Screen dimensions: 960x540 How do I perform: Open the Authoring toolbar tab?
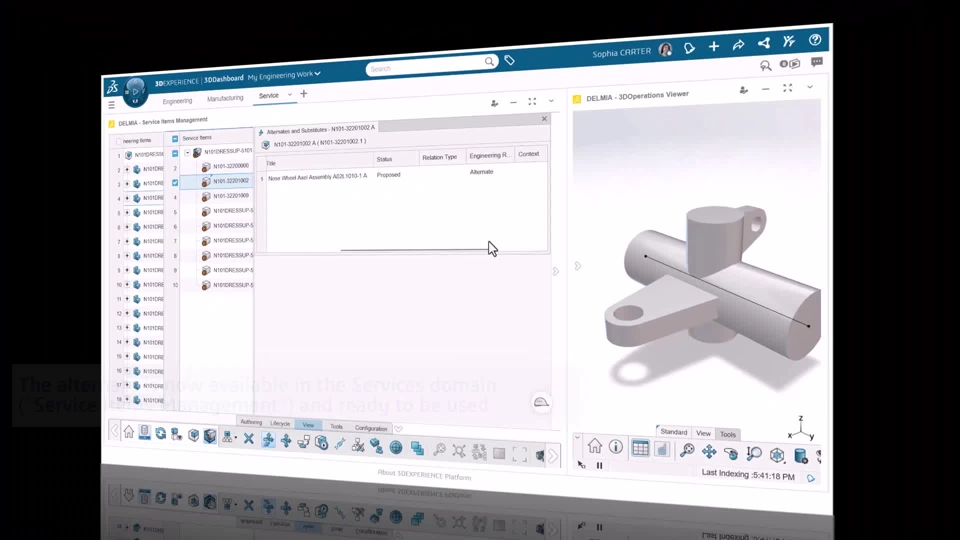click(251, 422)
